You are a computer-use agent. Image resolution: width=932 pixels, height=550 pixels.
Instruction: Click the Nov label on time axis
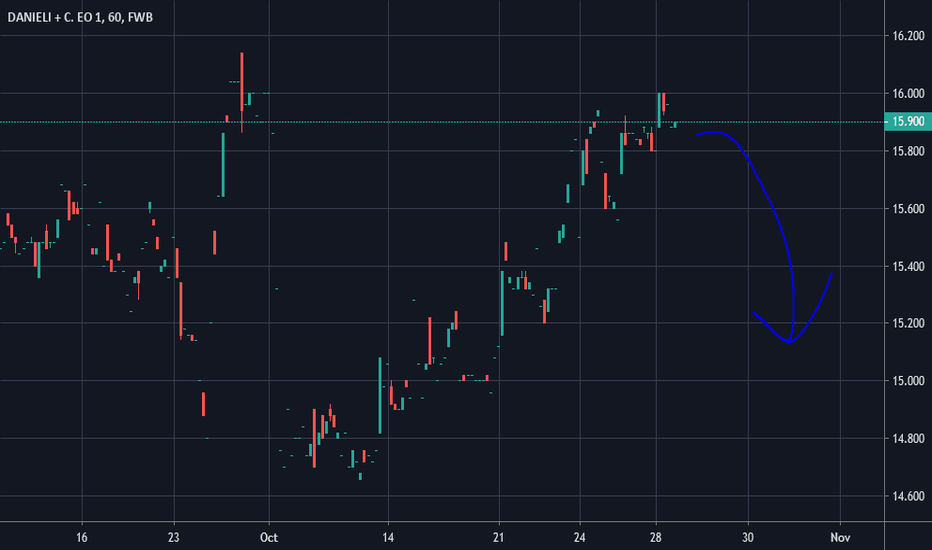840,538
